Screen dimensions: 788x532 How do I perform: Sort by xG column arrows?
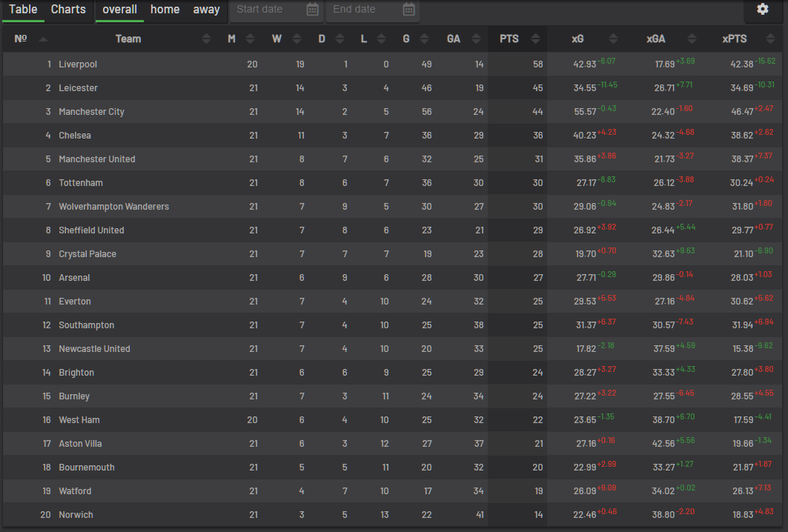tap(613, 39)
